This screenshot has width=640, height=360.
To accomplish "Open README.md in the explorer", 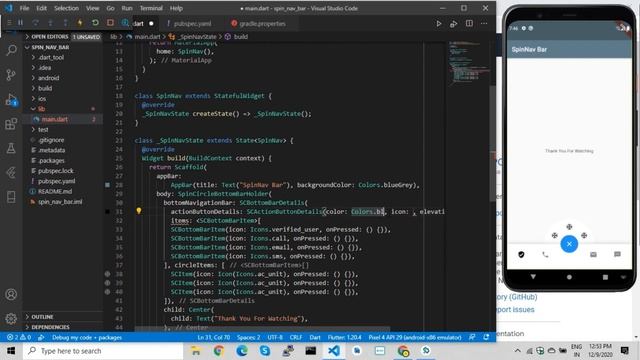I will [x=55, y=191].
